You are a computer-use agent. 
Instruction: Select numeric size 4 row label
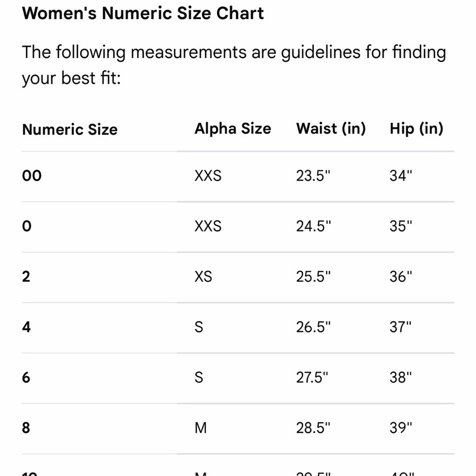pyautogui.click(x=26, y=327)
